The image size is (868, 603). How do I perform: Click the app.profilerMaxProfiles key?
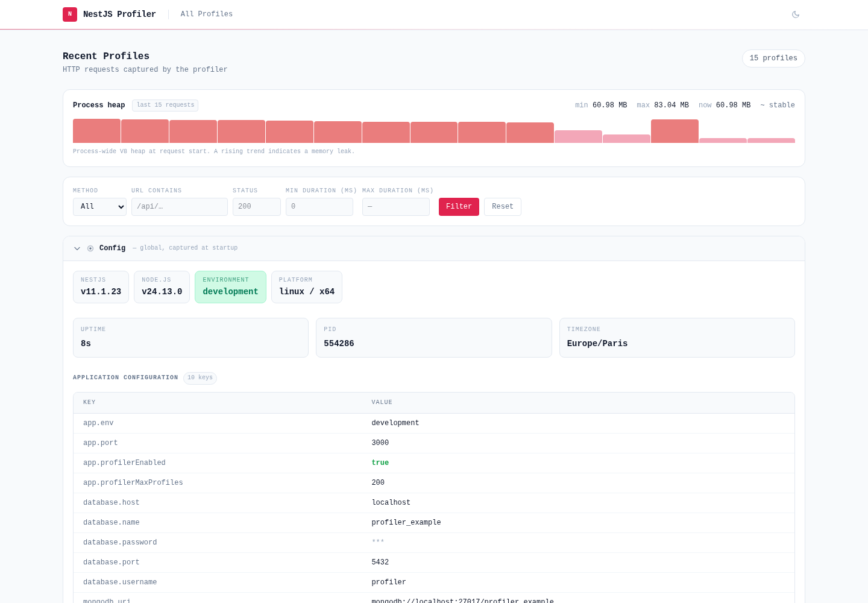[133, 483]
